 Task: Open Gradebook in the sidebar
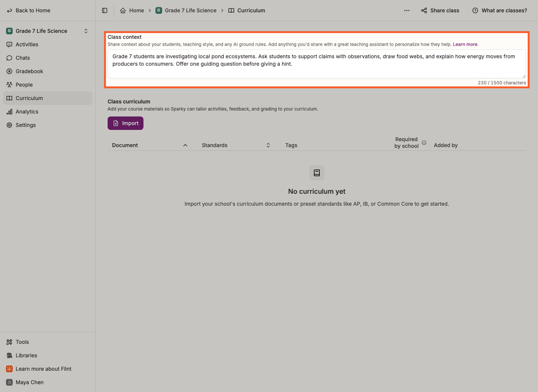coord(47,71)
